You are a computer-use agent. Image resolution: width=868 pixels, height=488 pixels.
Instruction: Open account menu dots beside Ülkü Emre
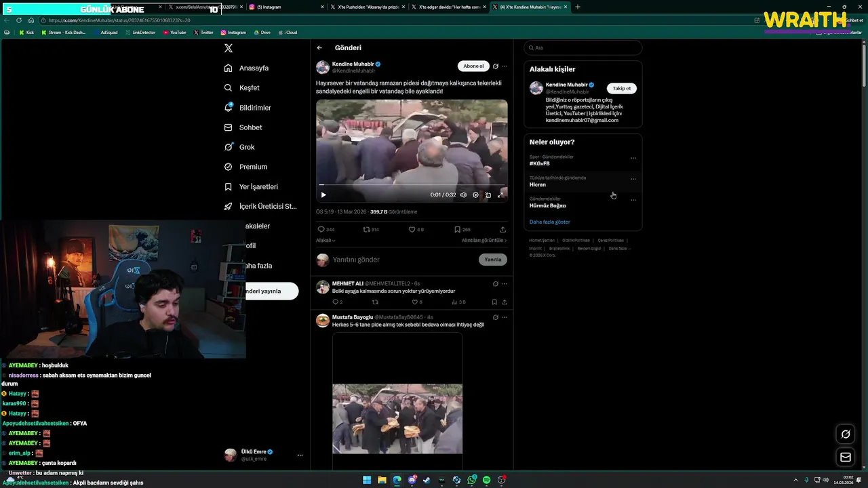pyautogui.click(x=300, y=455)
